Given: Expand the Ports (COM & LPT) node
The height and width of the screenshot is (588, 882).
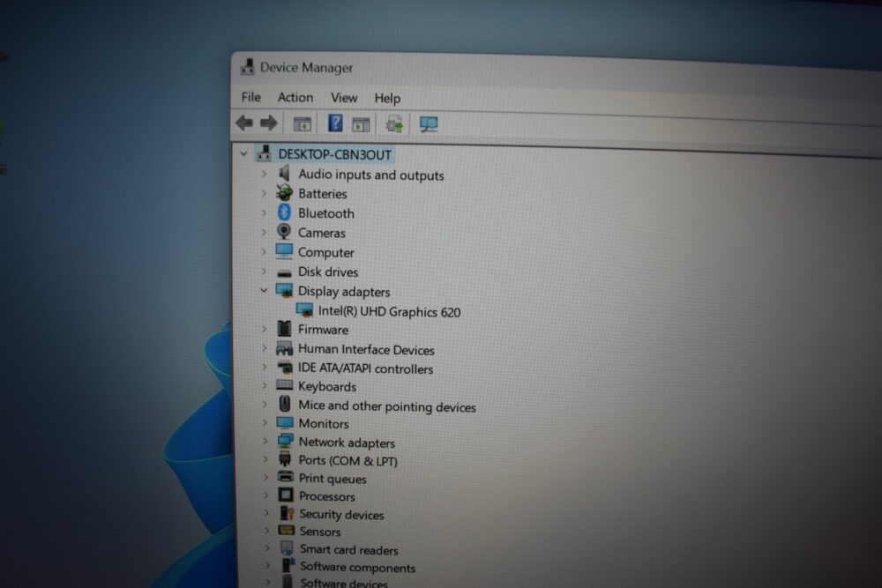Looking at the screenshot, I should pos(265,458).
